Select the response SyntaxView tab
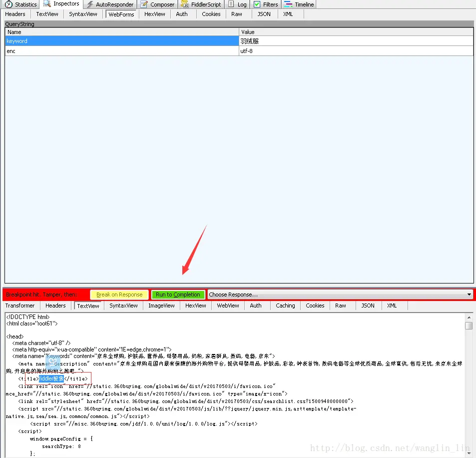476x458 pixels. [x=123, y=305]
